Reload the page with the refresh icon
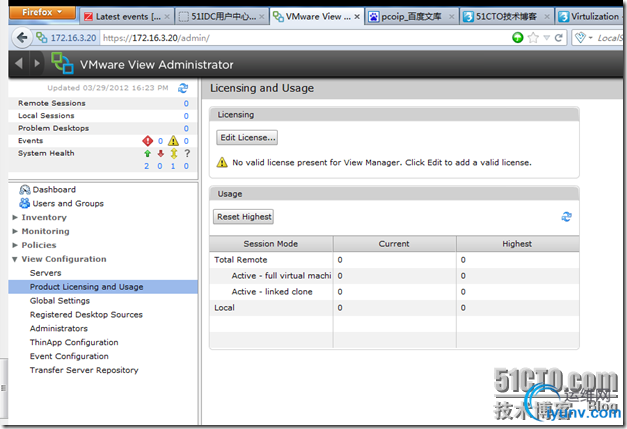Screen dimensions: 627x429 click(559, 38)
